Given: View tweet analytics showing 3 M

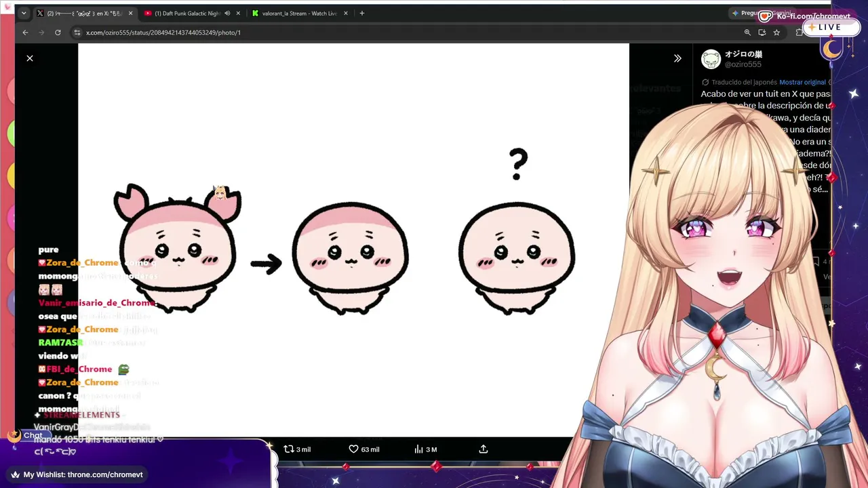Looking at the screenshot, I should point(425,449).
